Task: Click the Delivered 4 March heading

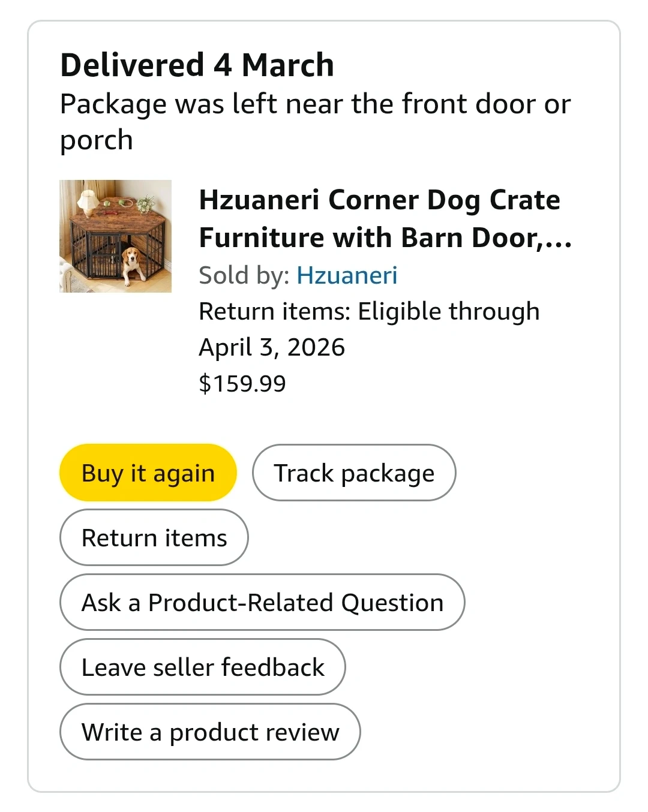Action: (x=197, y=65)
